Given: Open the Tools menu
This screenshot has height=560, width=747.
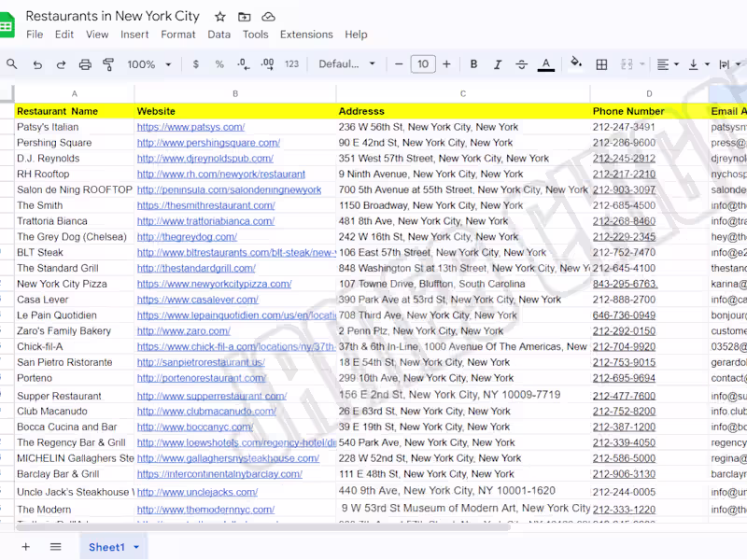Looking at the screenshot, I should pos(255,35).
